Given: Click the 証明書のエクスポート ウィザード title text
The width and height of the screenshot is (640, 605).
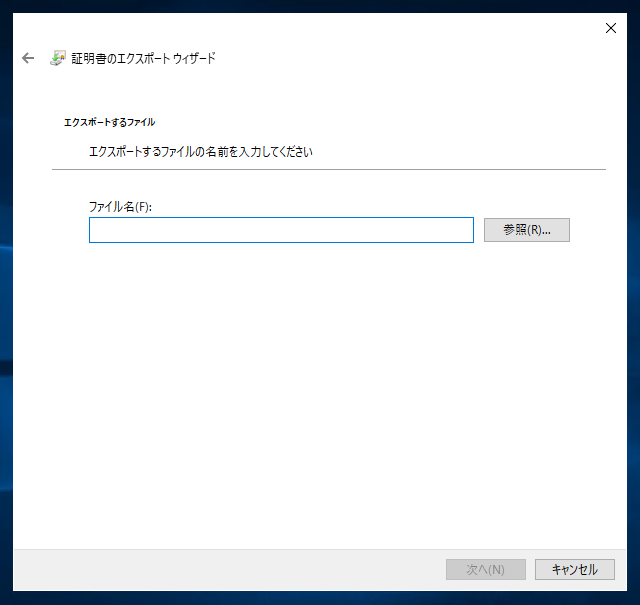Looking at the screenshot, I should coord(143,58).
